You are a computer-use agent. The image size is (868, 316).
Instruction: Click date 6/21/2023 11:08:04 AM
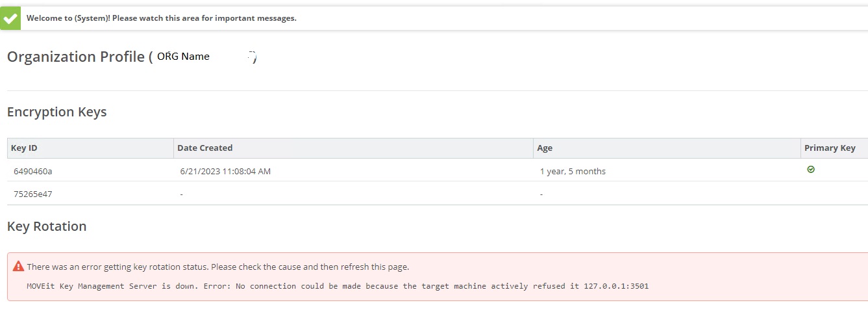click(225, 172)
